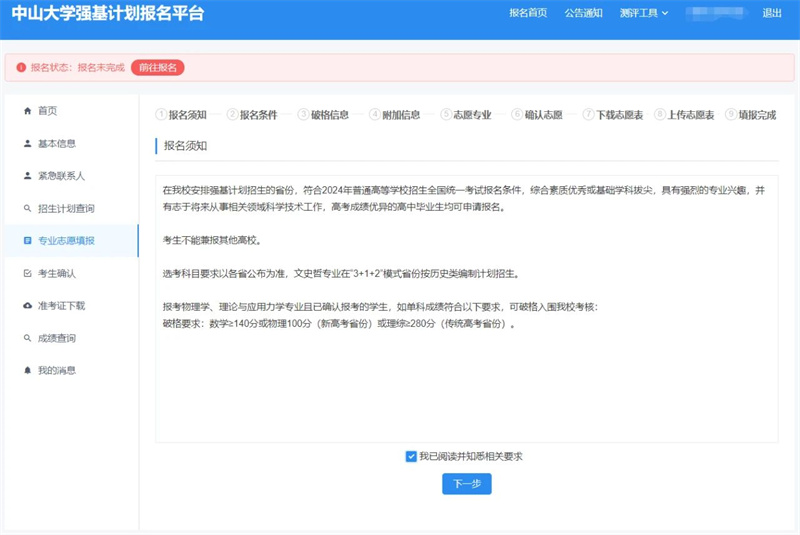Click the 报名须知 section heading
This screenshot has width=800, height=535.
[185, 146]
